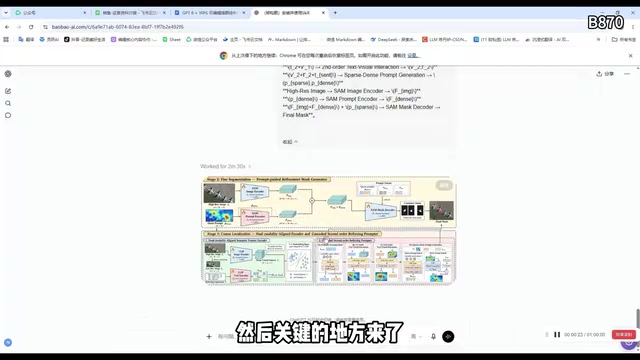The height and width of the screenshot is (360, 640).
Task: Open the apps grid in bookmarks bar
Action: click(x=6, y=40)
